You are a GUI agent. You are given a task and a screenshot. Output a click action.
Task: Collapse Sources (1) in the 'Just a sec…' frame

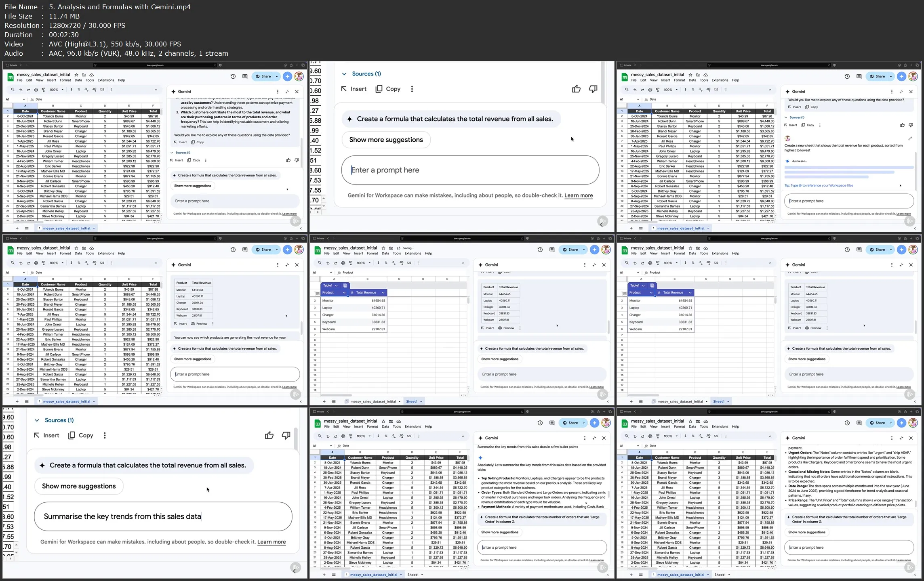click(786, 117)
